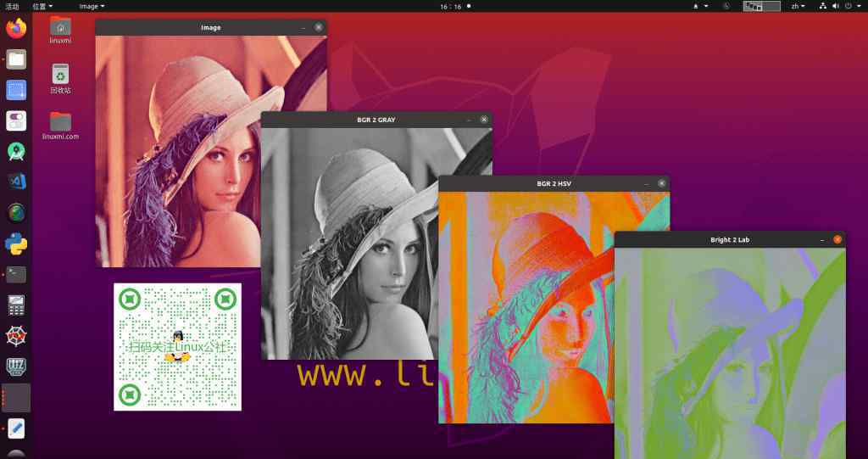Open the shield-badge game icon in dock

coord(16,367)
